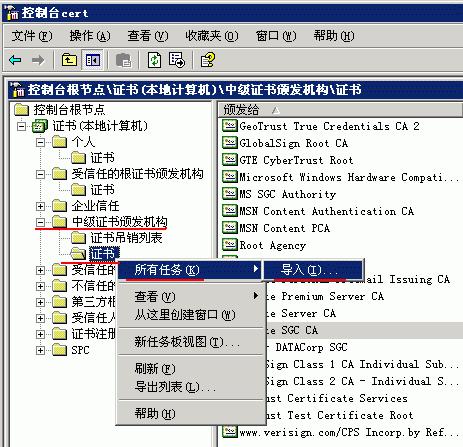The width and height of the screenshot is (463, 447).
Task: Select 所有任务(K) in context menu
Action: pos(191,270)
